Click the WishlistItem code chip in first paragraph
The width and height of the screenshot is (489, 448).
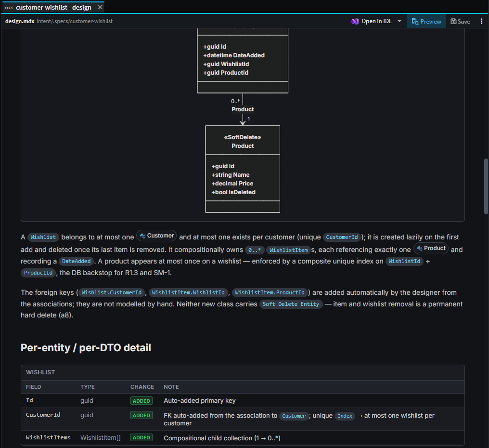(288, 250)
